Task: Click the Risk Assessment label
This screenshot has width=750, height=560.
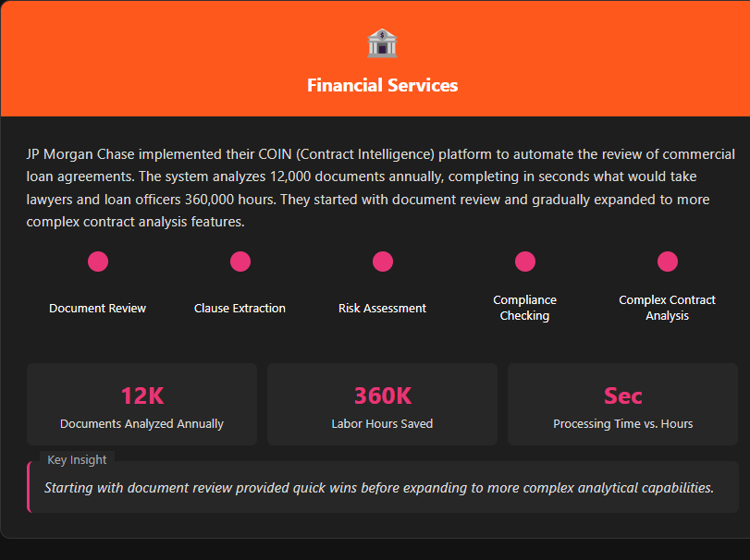Action: tap(382, 309)
